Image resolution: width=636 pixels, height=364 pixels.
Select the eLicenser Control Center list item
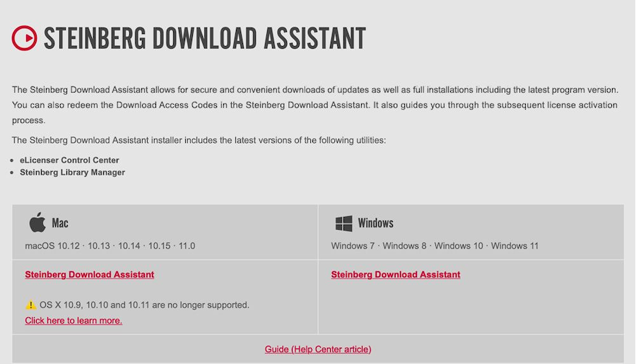(x=69, y=160)
